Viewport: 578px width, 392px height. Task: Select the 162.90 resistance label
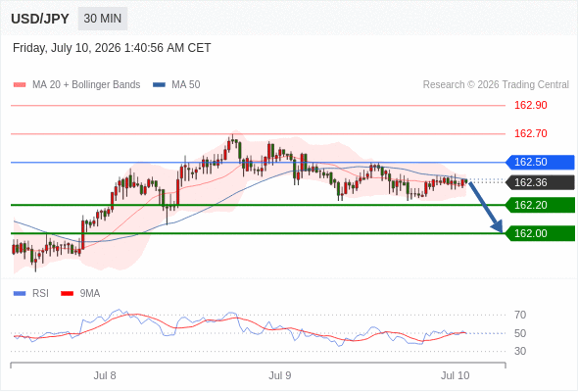coord(530,105)
